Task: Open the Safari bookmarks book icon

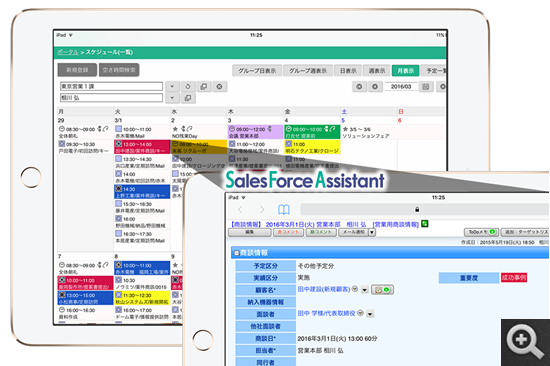Action: [283, 210]
